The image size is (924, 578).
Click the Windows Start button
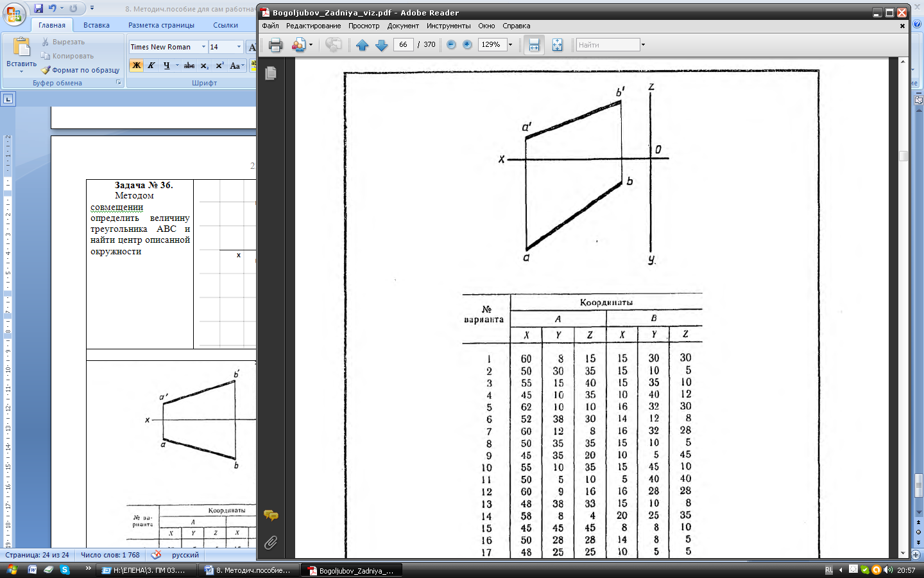(12, 570)
